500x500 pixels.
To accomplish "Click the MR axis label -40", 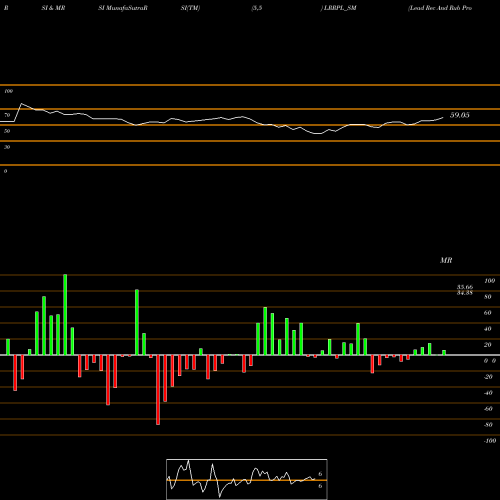I will point(488,393).
